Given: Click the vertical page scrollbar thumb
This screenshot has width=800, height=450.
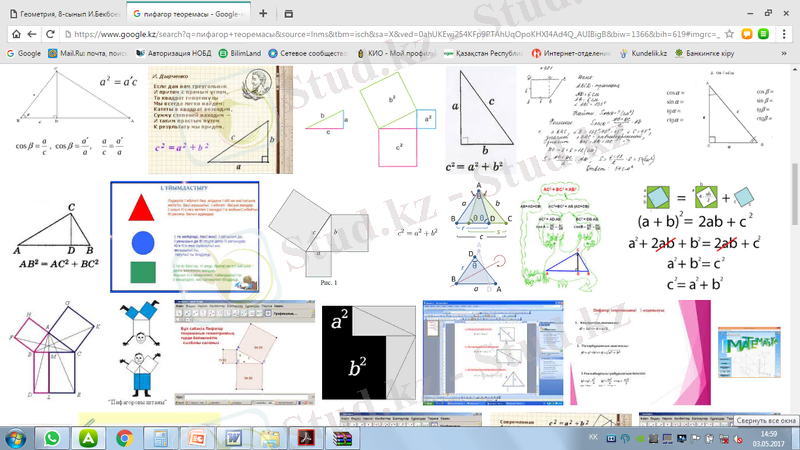Looking at the screenshot, I should click(x=794, y=194).
